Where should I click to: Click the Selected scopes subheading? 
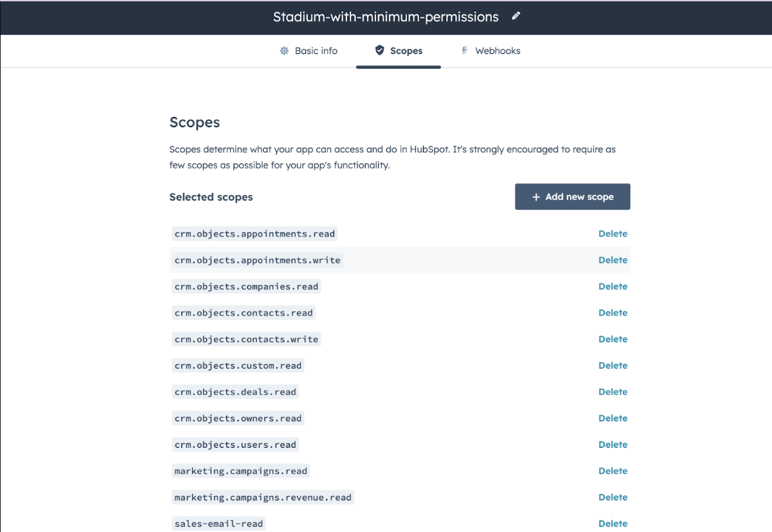point(211,197)
